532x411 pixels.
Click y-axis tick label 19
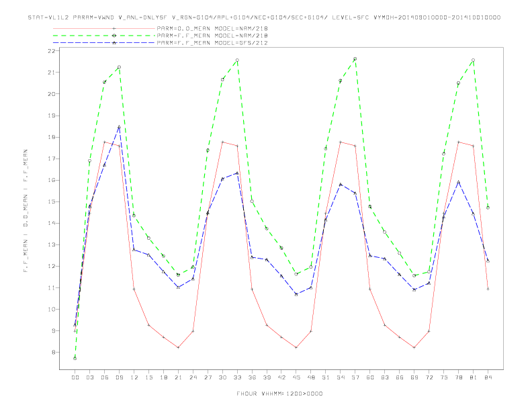[52, 116]
